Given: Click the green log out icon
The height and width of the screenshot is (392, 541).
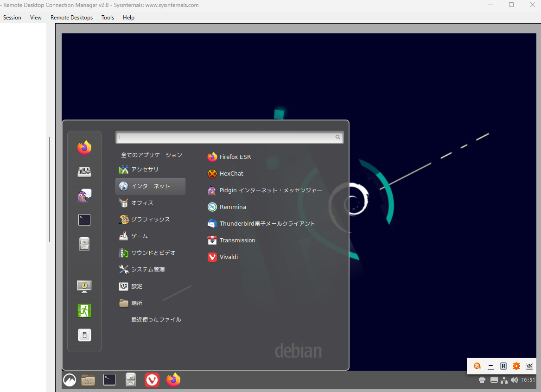Looking at the screenshot, I should tap(84, 310).
